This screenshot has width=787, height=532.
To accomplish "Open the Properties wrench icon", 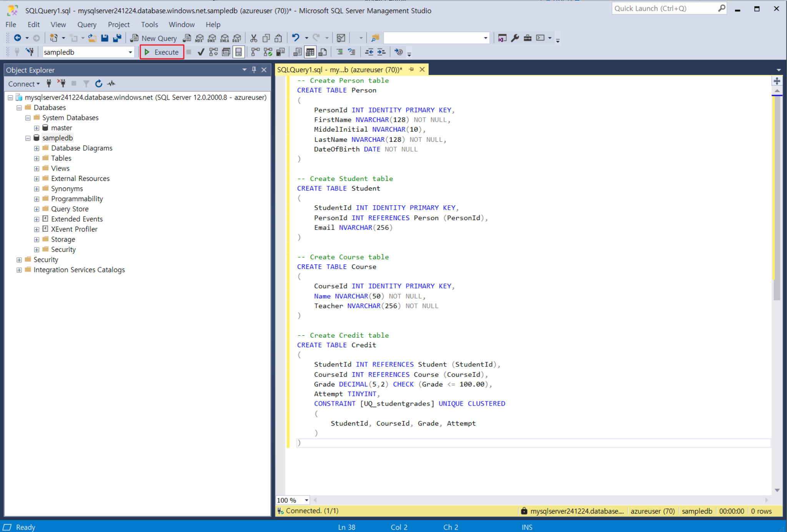I will [x=515, y=38].
